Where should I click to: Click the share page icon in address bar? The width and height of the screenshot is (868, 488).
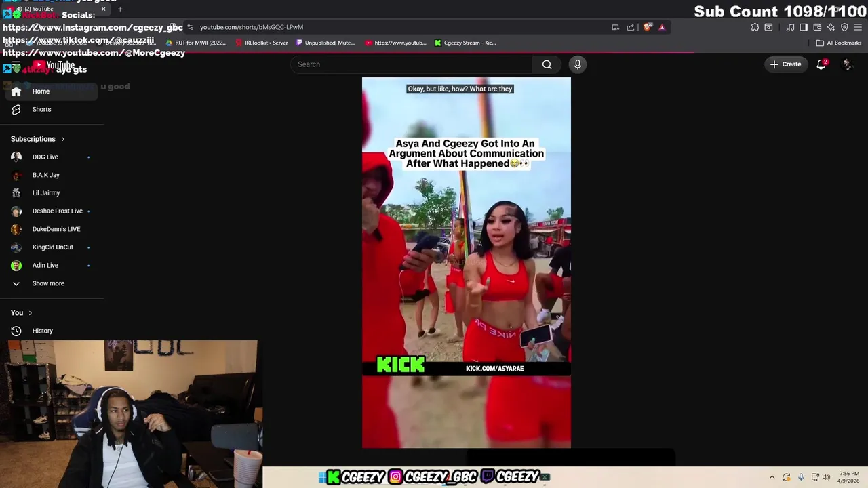coord(631,27)
